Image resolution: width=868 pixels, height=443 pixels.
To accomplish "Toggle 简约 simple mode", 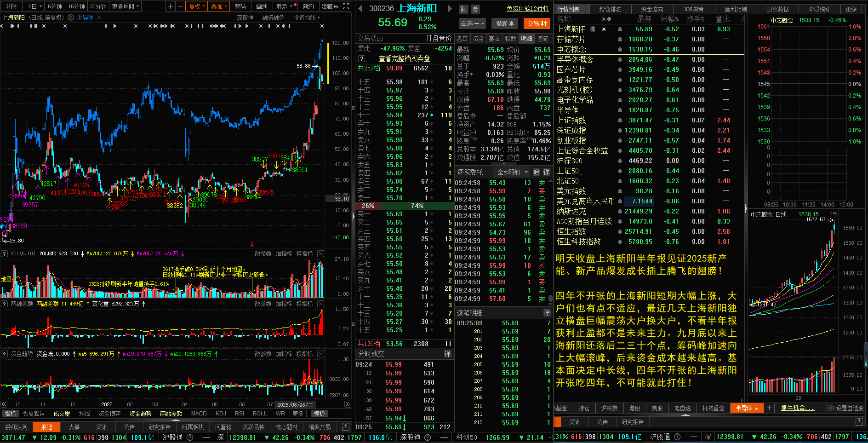I will click(308, 6).
